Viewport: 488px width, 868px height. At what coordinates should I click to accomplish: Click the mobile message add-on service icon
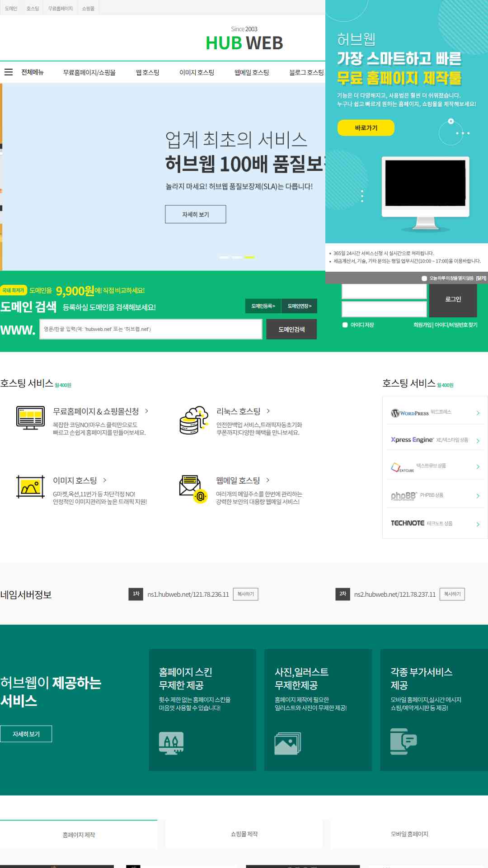point(404,741)
